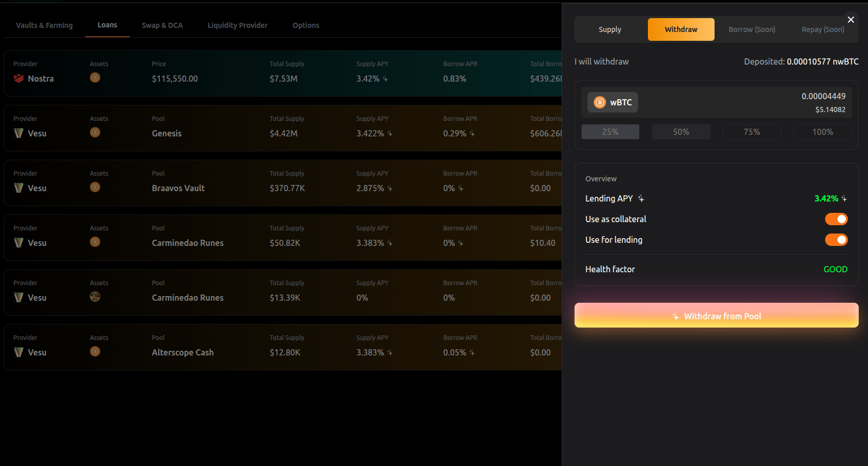
Task: Click asset coin icon in Alterscope Cash row
Action: 95,351
